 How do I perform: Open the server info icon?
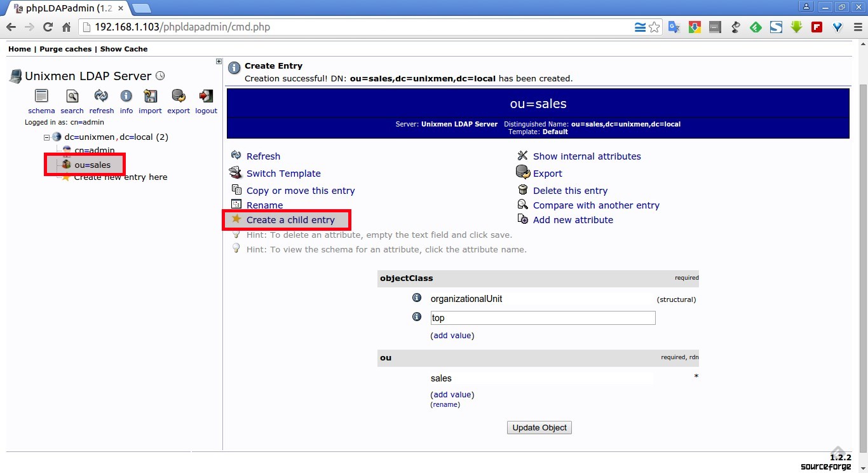pyautogui.click(x=126, y=96)
